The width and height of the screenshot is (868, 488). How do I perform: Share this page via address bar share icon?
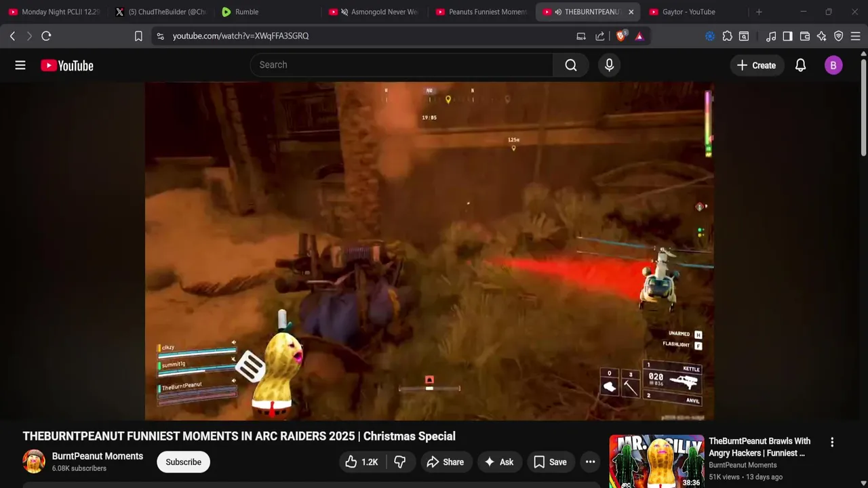point(600,36)
